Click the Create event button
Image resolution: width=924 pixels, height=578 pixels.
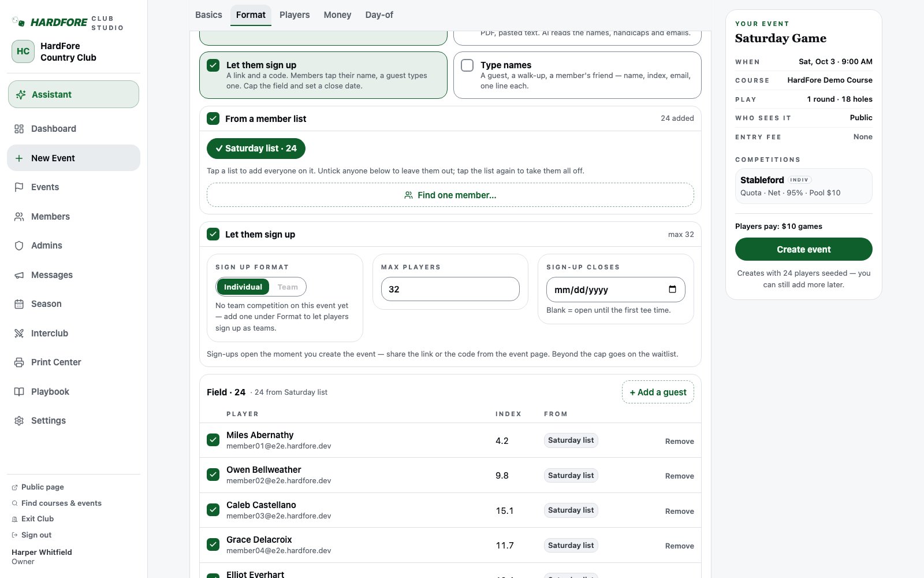(803, 249)
